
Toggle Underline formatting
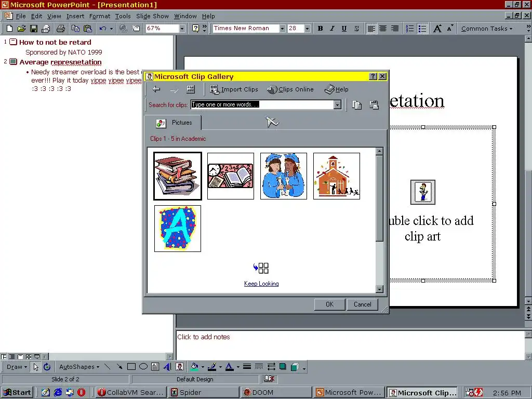click(x=344, y=29)
